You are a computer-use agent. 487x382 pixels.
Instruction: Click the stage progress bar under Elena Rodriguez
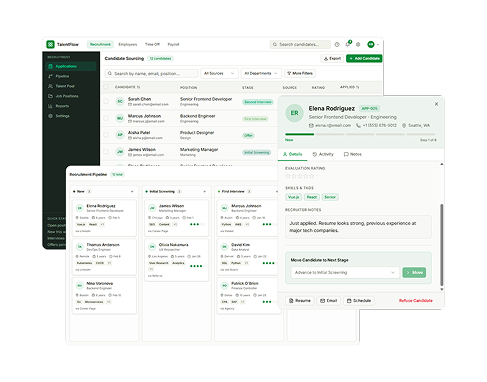[x=360, y=134]
